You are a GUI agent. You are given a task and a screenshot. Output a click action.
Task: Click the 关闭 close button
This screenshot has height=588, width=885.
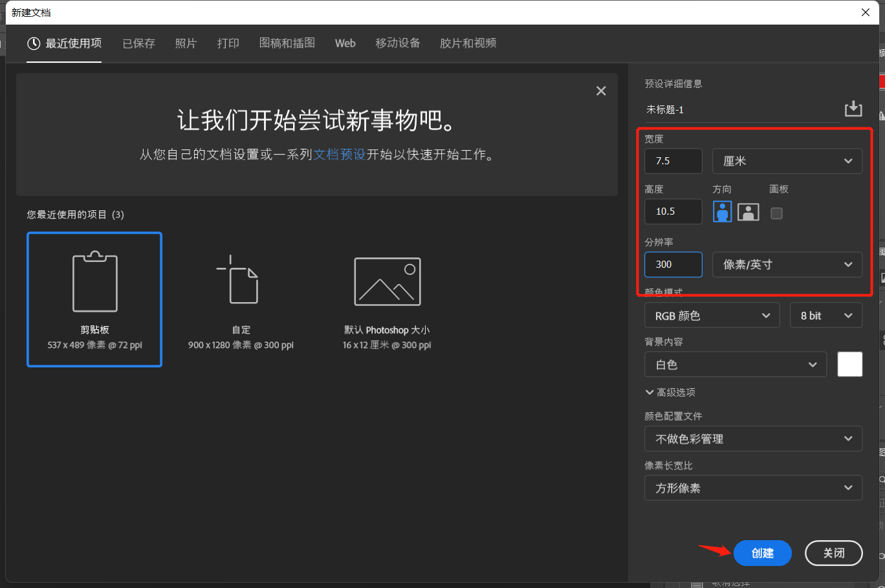coord(833,553)
